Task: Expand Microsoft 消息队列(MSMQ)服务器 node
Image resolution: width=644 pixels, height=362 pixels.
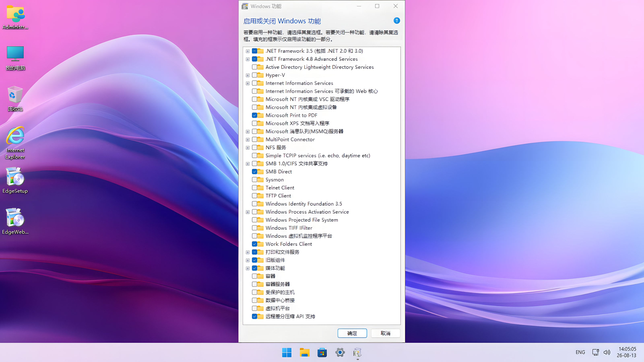Action: click(248, 132)
